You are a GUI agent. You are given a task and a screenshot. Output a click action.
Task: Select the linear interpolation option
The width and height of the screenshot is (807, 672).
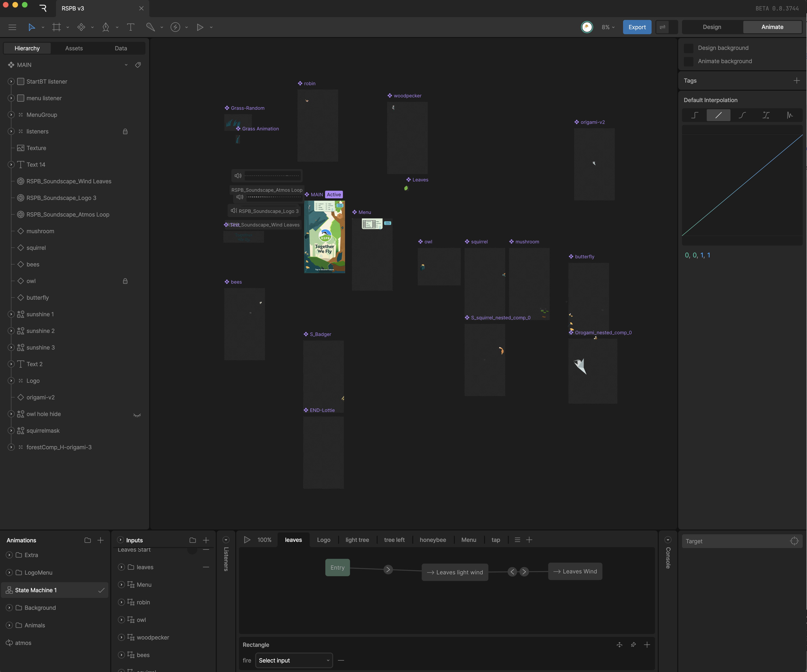(x=718, y=115)
